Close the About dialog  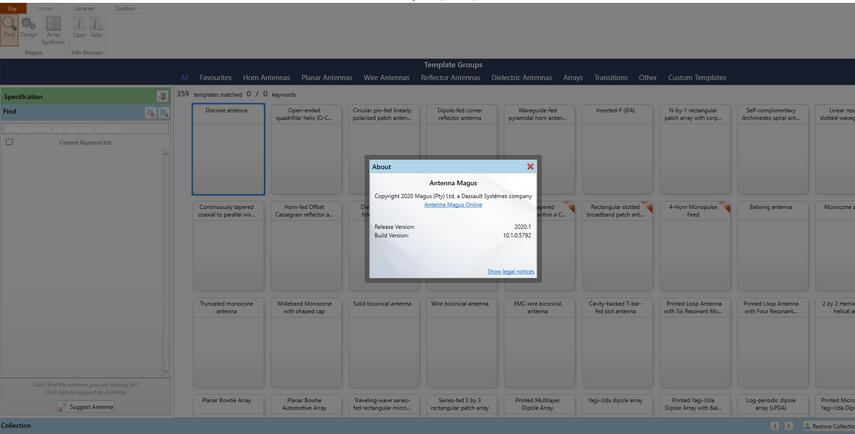tap(530, 166)
